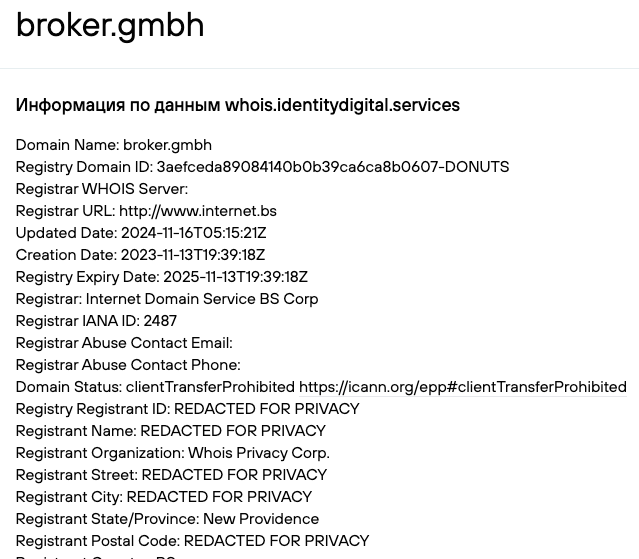Click the Registrant Name line
Viewport: 639px width, 559px height.
[171, 431]
